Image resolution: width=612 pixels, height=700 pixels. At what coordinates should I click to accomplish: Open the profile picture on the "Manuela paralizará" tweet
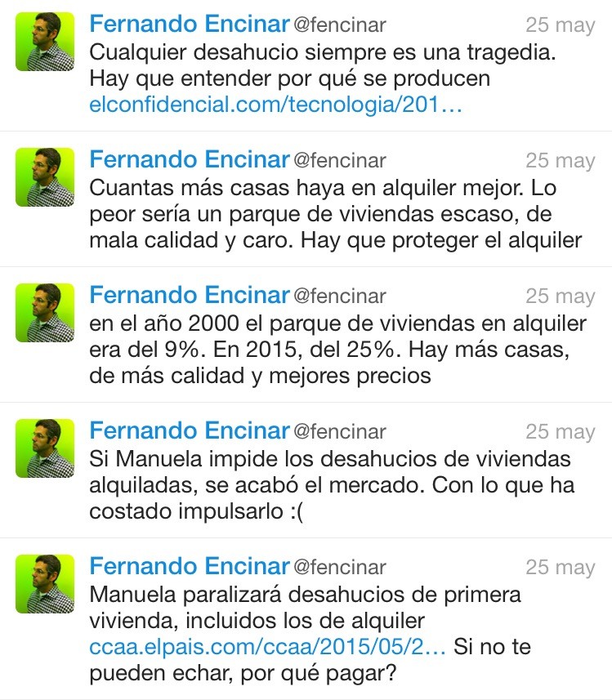coord(45,584)
